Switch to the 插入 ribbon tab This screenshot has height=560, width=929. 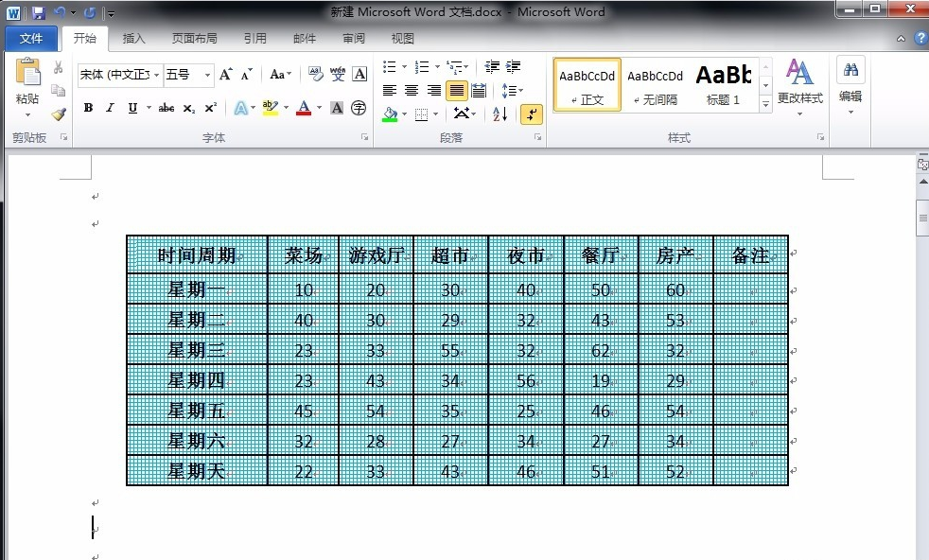point(133,39)
